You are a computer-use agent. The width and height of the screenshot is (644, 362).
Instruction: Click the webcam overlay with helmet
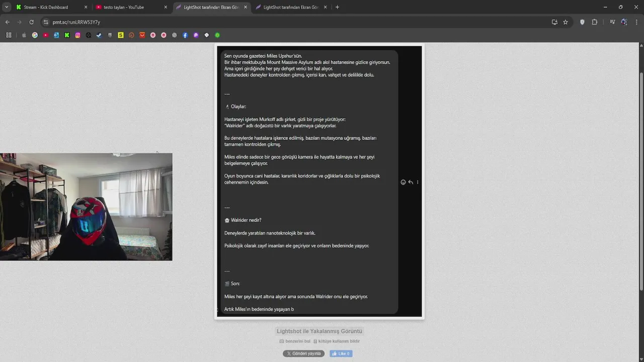click(x=86, y=207)
